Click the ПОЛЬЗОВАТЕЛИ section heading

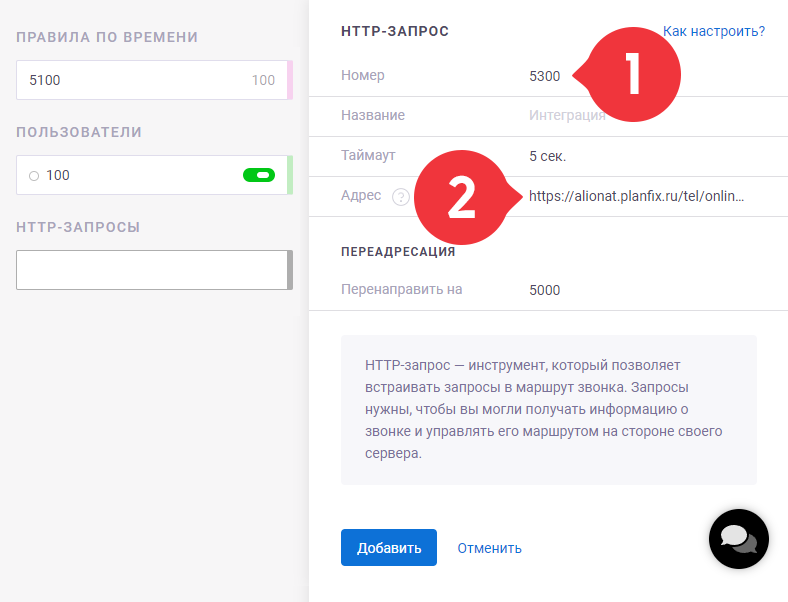(x=79, y=132)
